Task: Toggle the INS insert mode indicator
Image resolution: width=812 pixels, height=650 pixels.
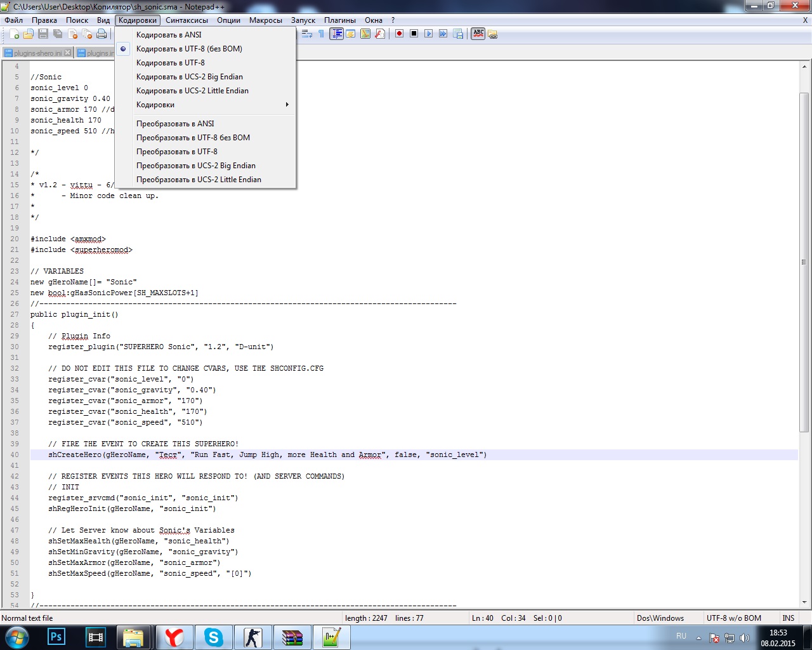Action: 789,618
